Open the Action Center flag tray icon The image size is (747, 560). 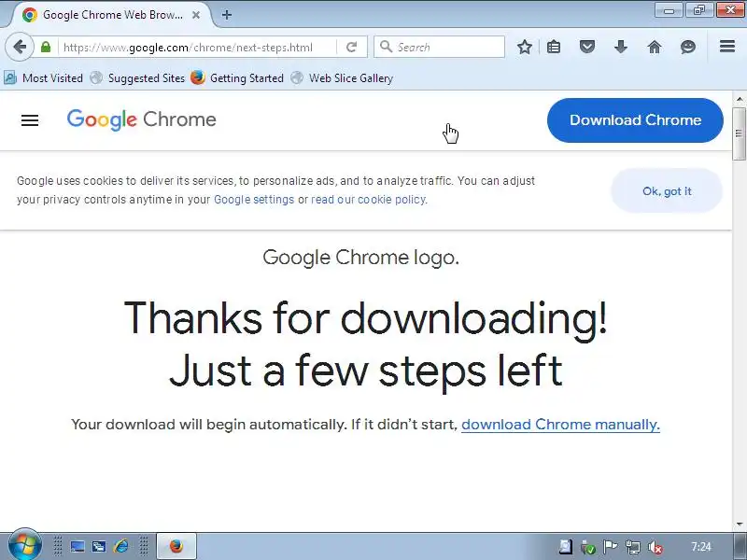pos(611,547)
